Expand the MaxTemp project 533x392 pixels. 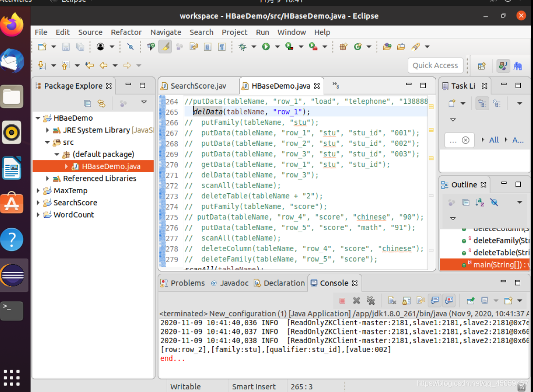coord(38,191)
